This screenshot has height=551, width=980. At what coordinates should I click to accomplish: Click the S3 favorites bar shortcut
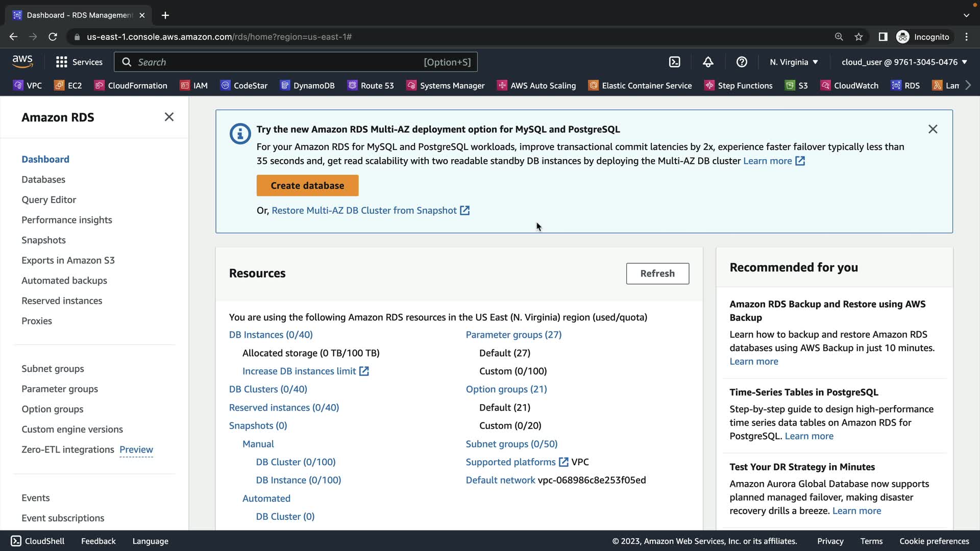(797, 85)
